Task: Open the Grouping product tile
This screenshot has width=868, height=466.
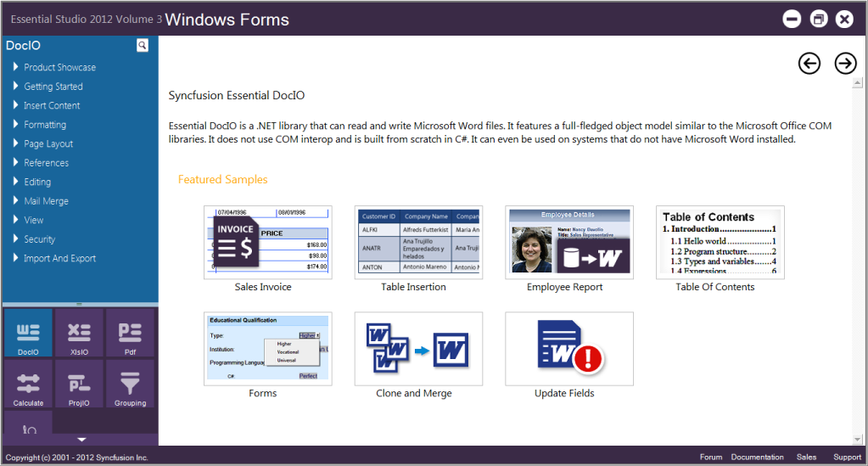Action: [x=130, y=384]
